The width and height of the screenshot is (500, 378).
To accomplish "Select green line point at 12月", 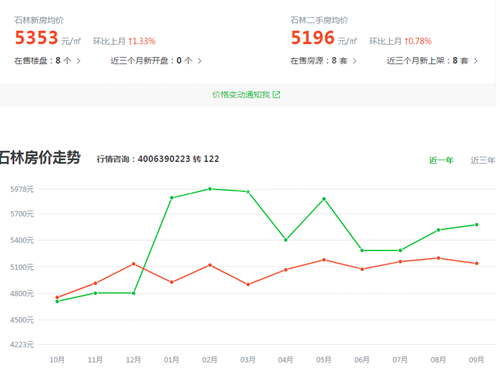I will (x=134, y=293).
